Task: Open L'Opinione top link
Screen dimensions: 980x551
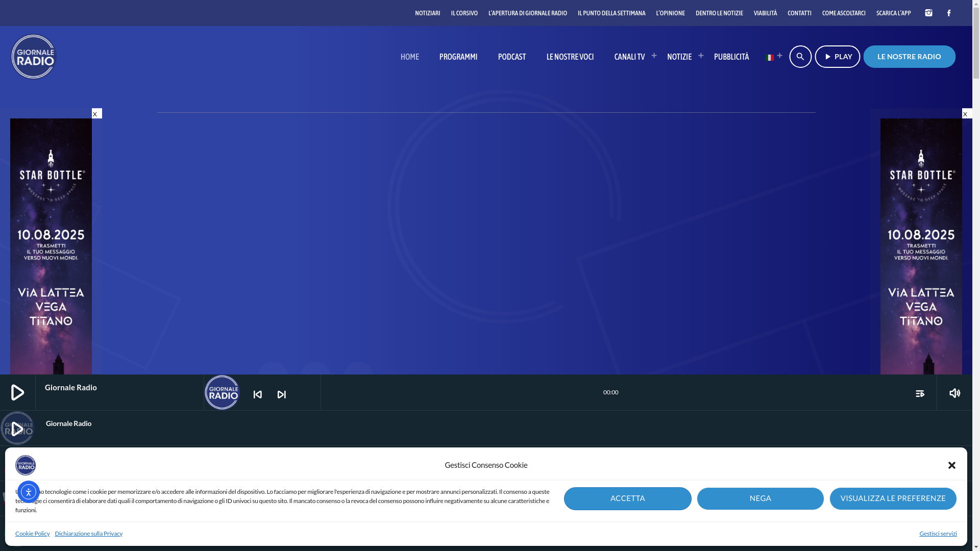Action: pos(671,13)
